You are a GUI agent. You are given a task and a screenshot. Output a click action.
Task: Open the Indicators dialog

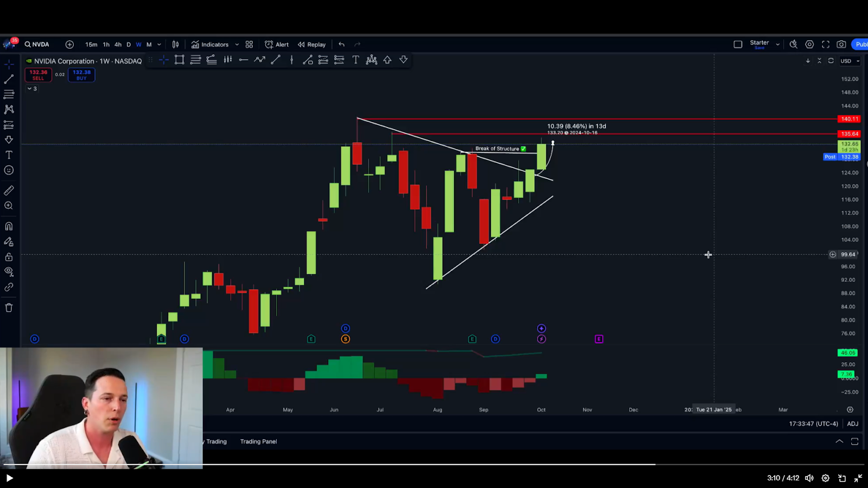(x=210, y=44)
